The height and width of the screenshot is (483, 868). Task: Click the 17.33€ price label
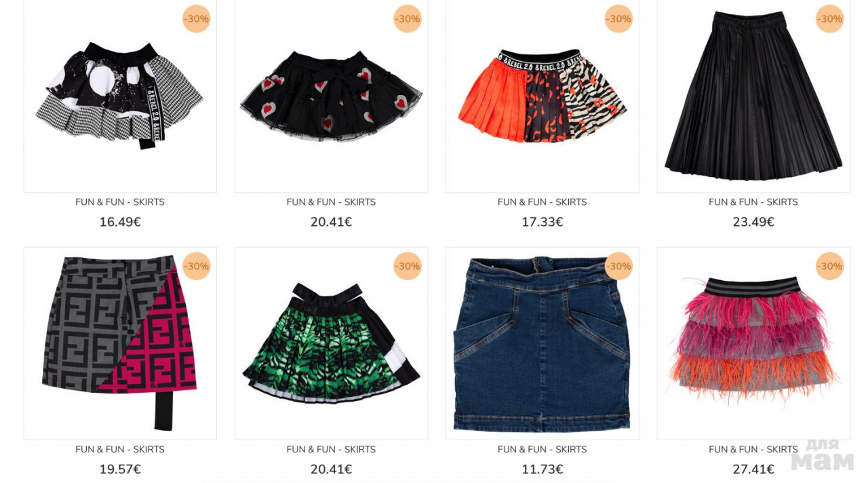542,222
